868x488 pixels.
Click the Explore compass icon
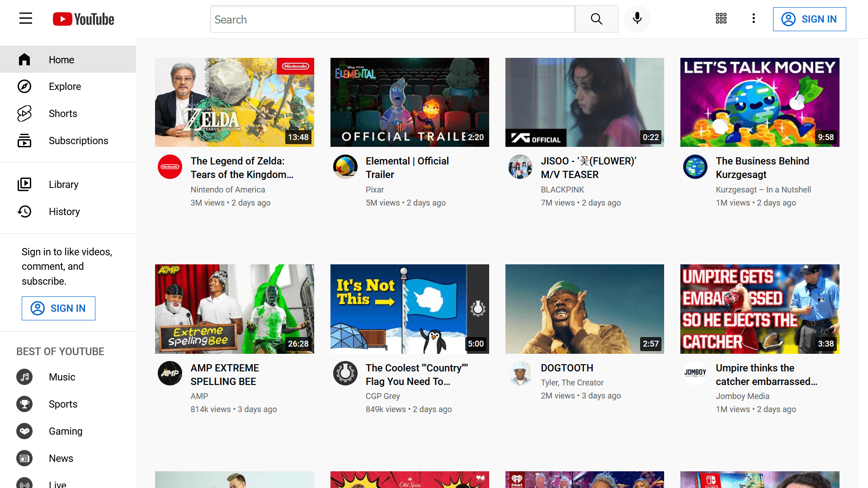(24, 86)
